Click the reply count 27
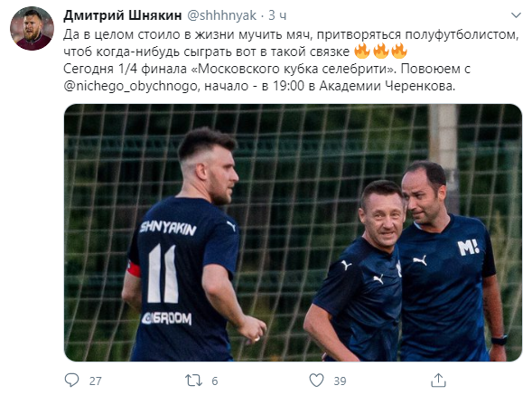This screenshot has width=532, height=395. point(96,381)
